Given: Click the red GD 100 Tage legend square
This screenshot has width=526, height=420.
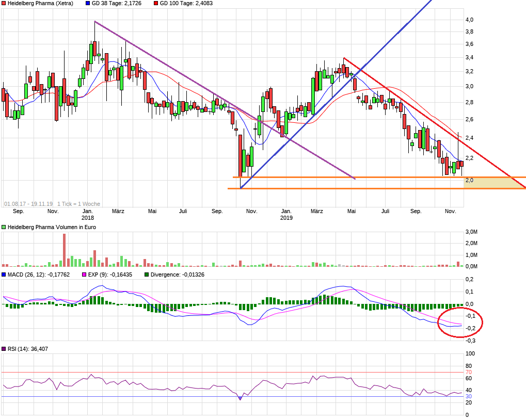Looking at the screenshot, I should tap(156, 3).
